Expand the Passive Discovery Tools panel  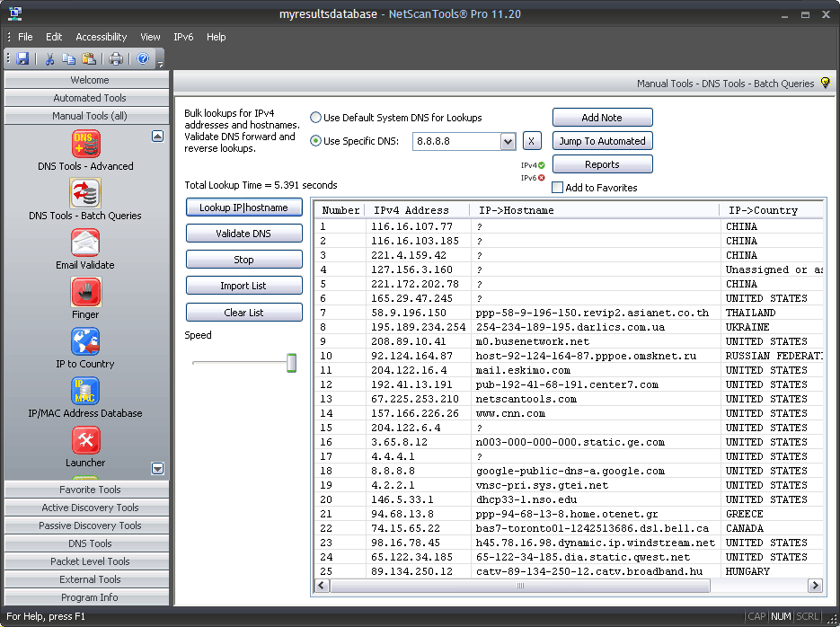coord(87,525)
